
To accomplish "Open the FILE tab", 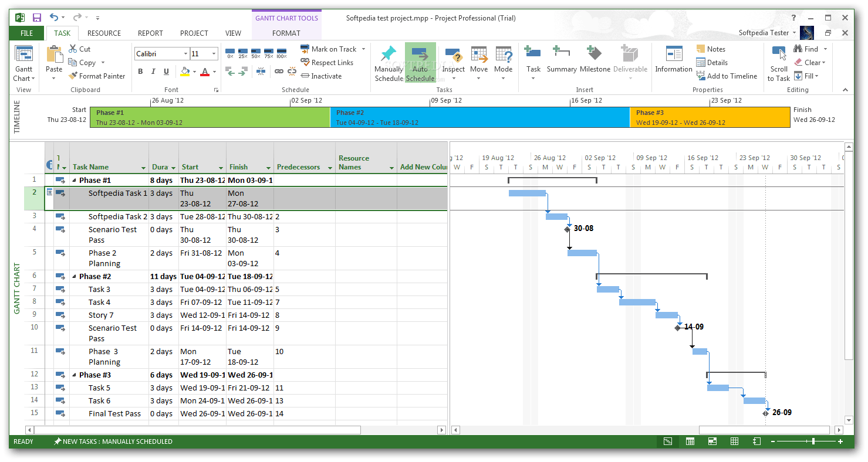I will pyautogui.click(x=27, y=33).
